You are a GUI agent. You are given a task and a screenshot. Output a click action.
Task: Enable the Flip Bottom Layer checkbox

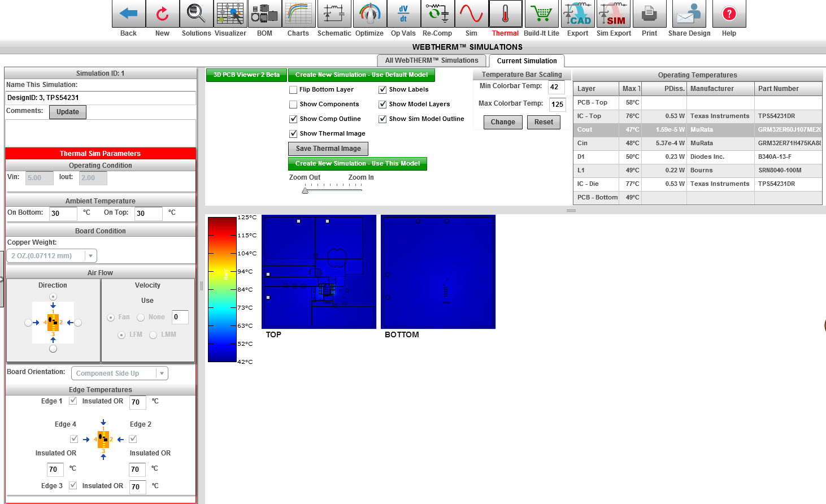point(293,90)
